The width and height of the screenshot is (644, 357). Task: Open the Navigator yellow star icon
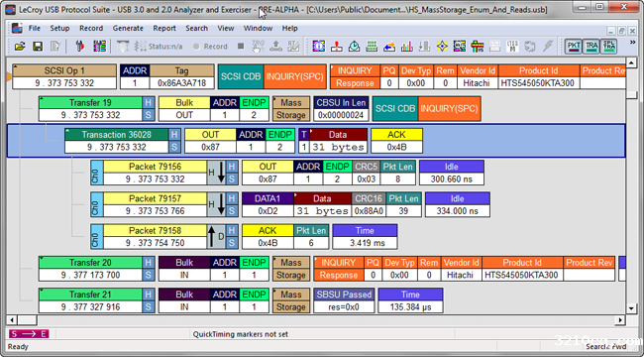pyautogui.click(x=442, y=47)
